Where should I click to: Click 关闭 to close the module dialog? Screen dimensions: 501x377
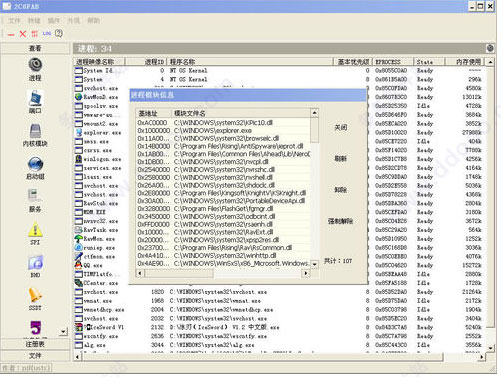pos(340,127)
